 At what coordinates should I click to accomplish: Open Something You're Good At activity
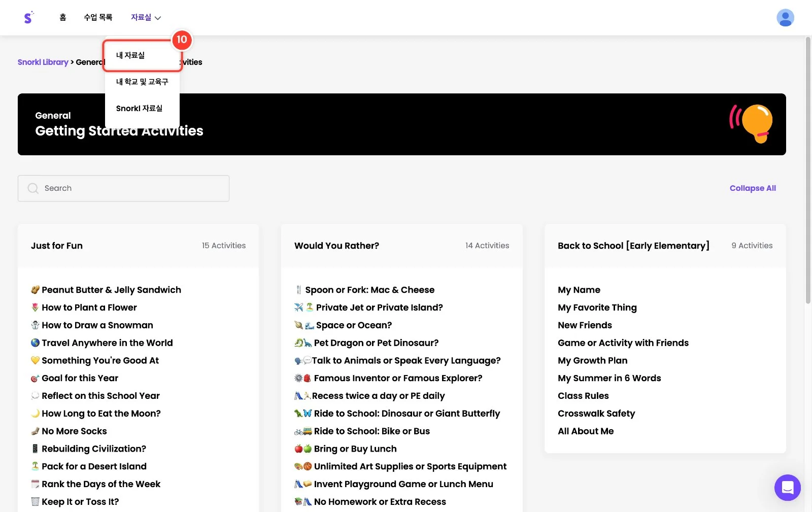[95, 360]
